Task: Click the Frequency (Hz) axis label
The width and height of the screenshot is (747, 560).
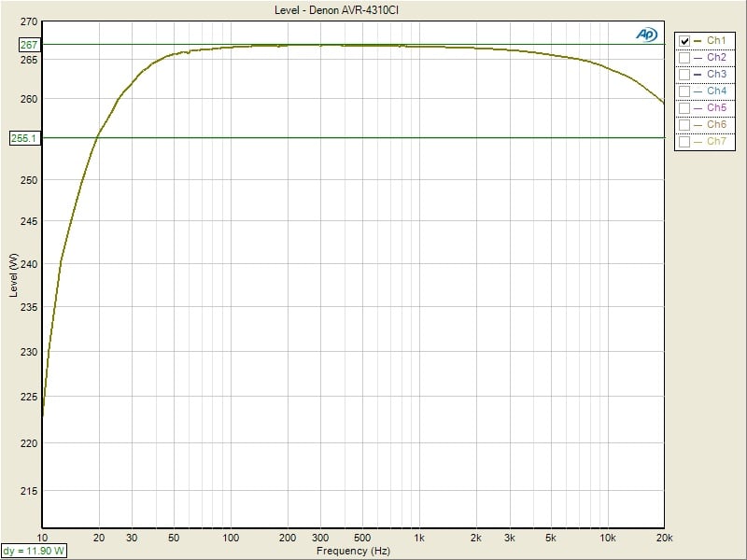Action: (x=353, y=551)
